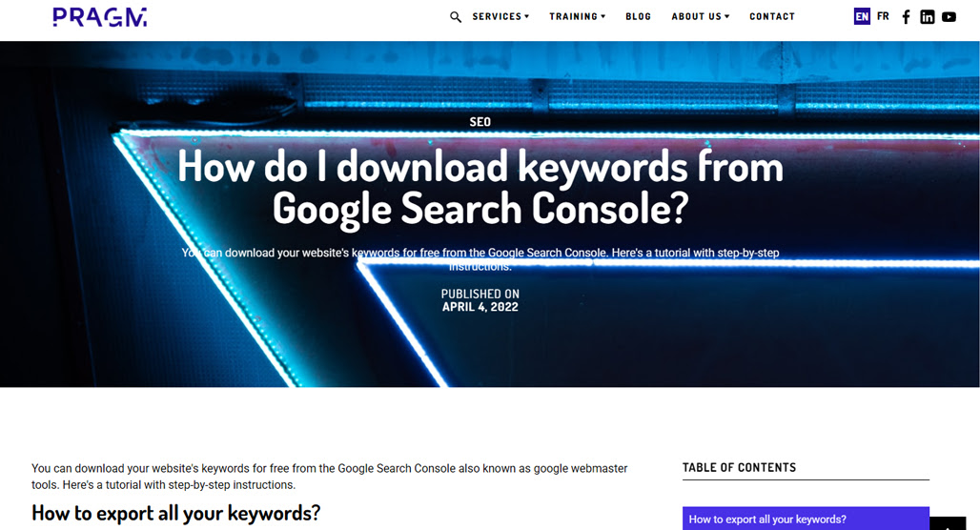Screen dimensions: 980x530
Task: Expand the Services dropdown menu
Action: (x=500, y=17)
